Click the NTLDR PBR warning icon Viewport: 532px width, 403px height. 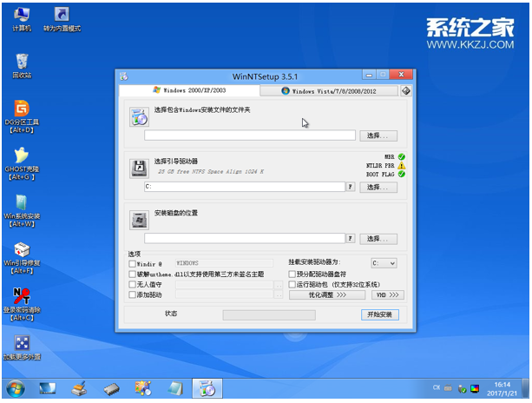(x=402, y=166)
